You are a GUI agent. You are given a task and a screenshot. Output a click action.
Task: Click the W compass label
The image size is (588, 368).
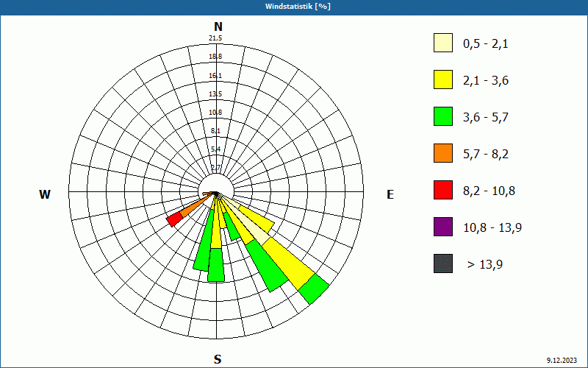(45, 194)
